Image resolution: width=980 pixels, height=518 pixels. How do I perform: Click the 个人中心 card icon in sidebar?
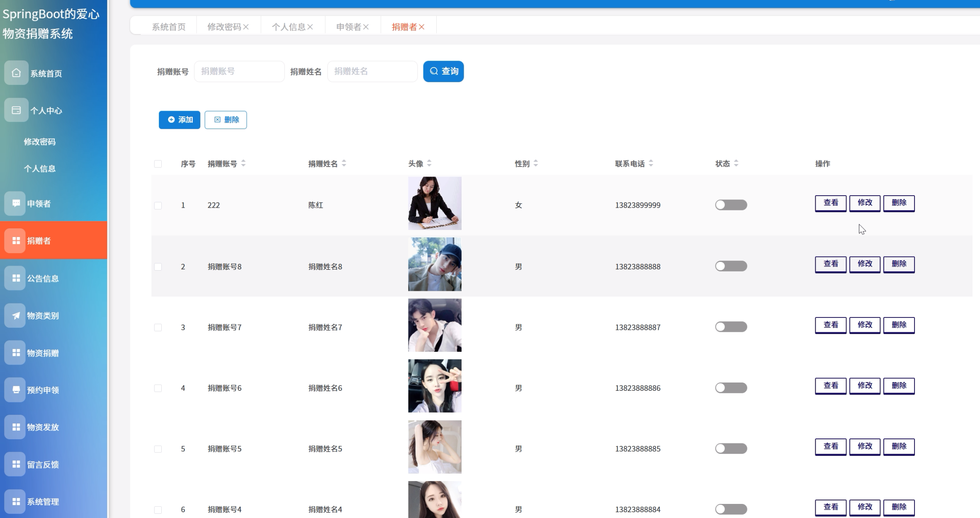[x=16, y=110]
